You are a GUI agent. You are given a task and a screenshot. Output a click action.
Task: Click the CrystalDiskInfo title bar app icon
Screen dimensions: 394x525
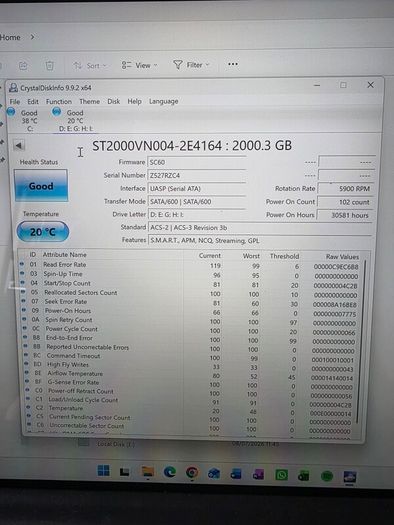click(x=13, y=88)
